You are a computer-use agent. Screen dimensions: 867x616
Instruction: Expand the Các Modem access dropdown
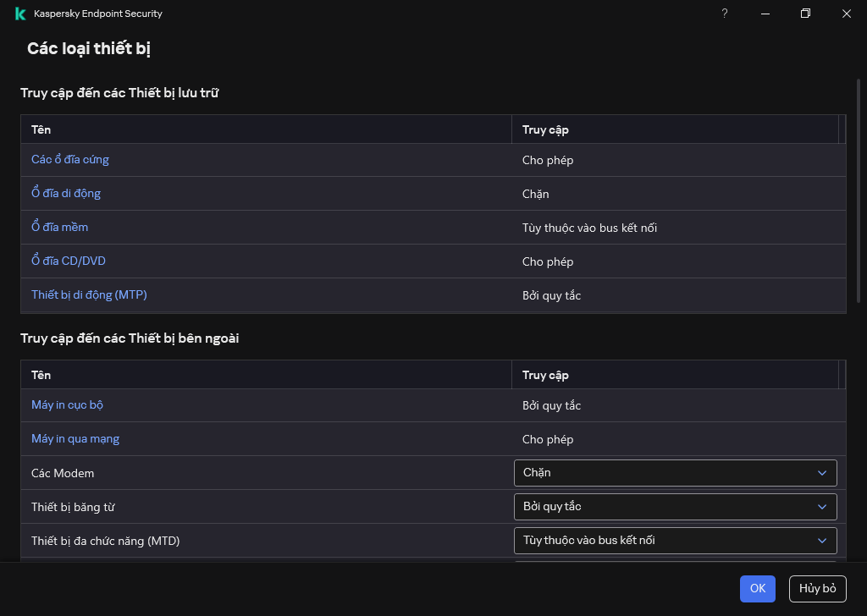[x=675, y=473]
